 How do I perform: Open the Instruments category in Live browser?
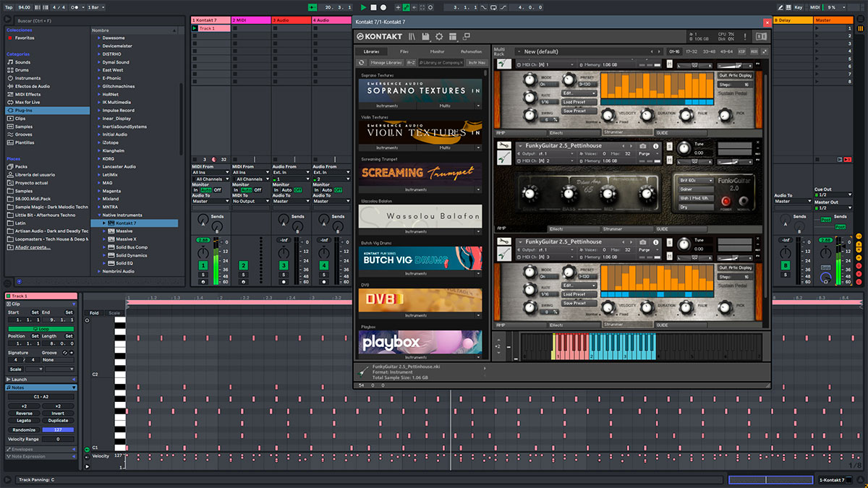pyautogui.click(x=27, y=78)
